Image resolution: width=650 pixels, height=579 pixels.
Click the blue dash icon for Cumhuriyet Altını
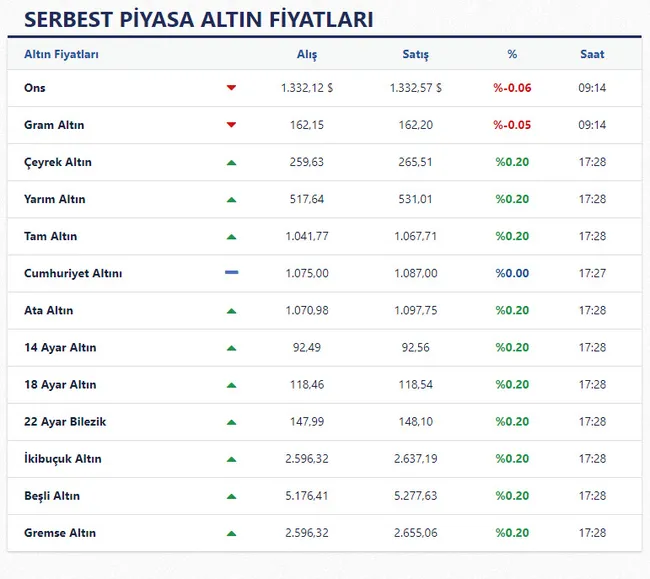(x=231, y=273)
